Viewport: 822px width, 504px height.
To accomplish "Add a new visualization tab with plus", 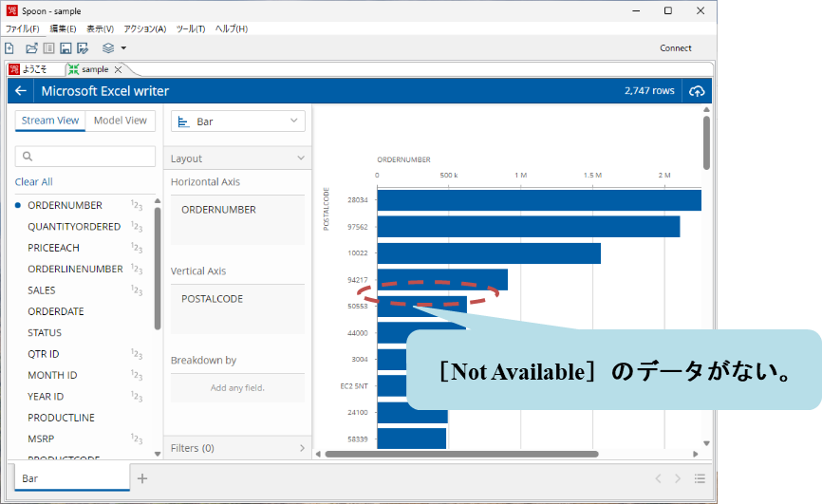I will coord(142,478).
